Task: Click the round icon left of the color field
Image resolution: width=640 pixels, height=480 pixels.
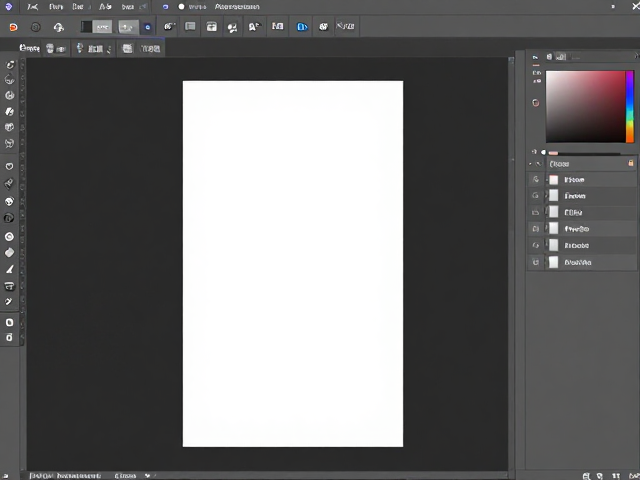Action: coord(536,103)
